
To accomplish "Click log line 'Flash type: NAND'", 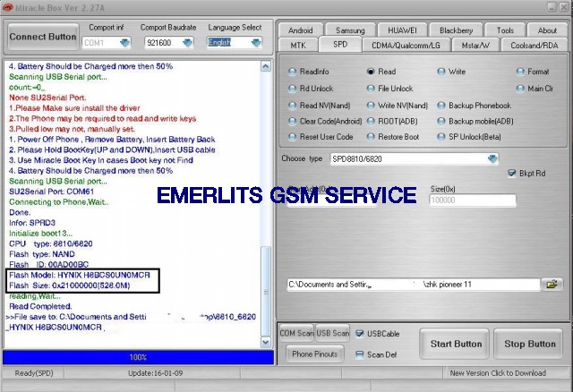I will [42, 254].
